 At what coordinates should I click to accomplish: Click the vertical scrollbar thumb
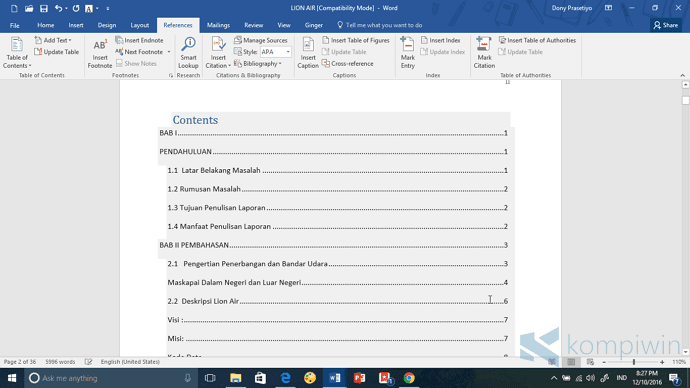point(685,101)
